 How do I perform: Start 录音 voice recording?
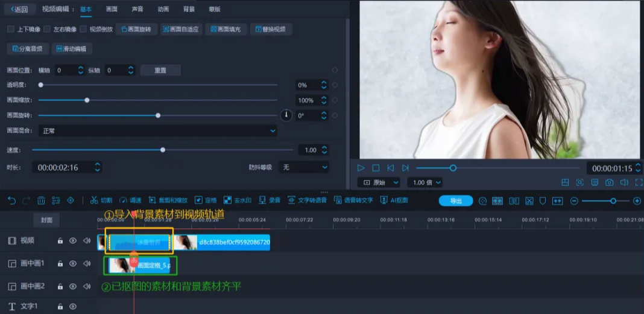click(270, 200)
